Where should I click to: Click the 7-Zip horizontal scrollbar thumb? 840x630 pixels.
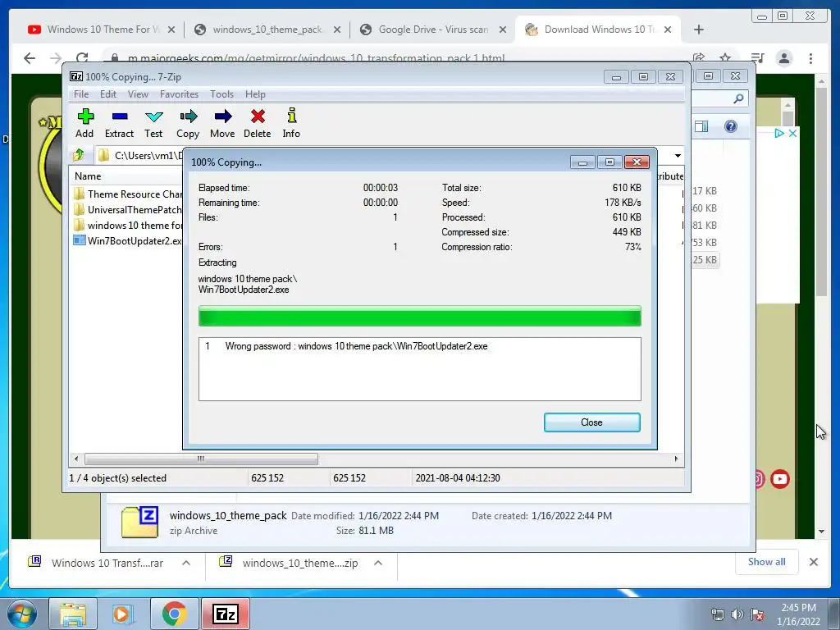(x=201, y=459)
